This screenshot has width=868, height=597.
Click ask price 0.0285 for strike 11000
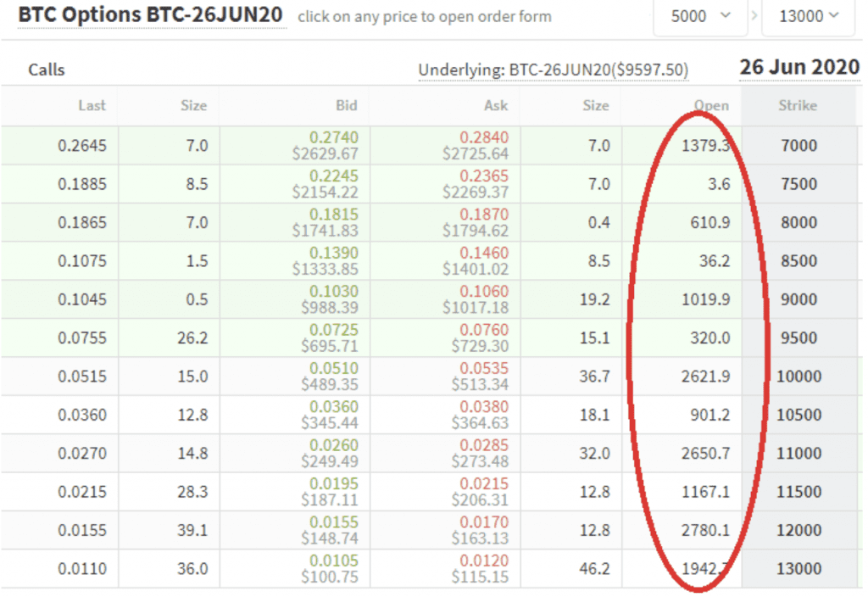coord(484,445)
